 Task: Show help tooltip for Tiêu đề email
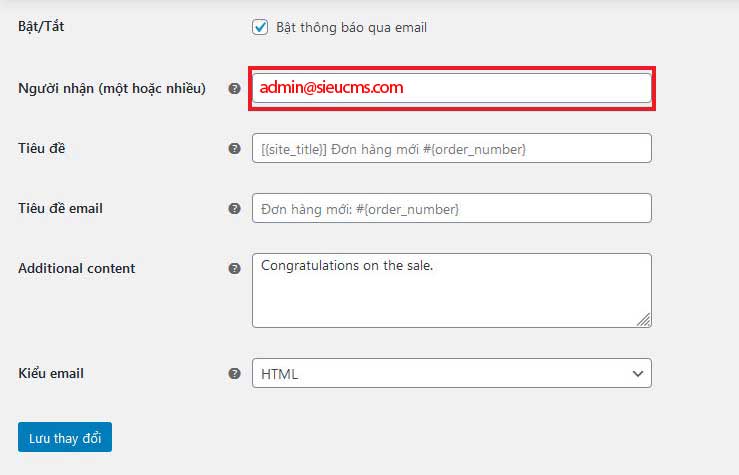coord(234,208)
